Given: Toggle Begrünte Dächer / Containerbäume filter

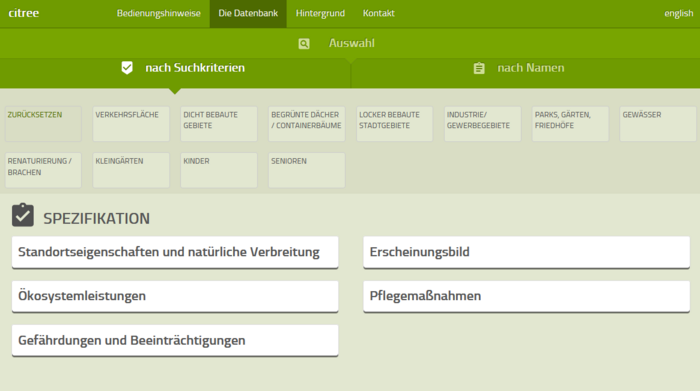Looking at the screenshot, I should point(307,124).
